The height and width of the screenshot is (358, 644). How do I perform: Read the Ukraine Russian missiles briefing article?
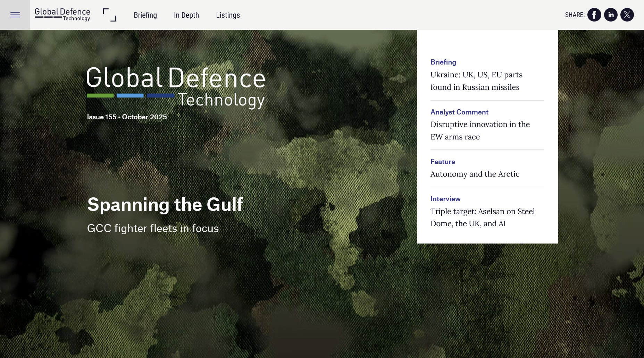click(x=476, y=81)
